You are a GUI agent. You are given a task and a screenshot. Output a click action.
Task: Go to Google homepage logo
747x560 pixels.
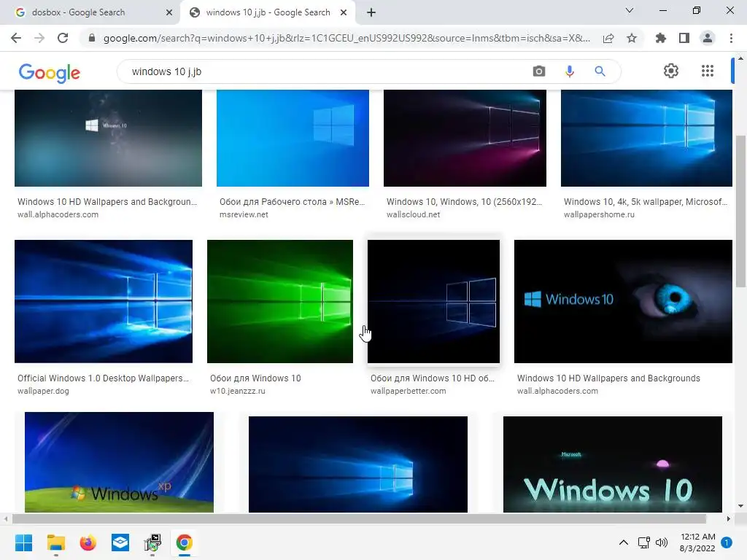coord(49,73)
